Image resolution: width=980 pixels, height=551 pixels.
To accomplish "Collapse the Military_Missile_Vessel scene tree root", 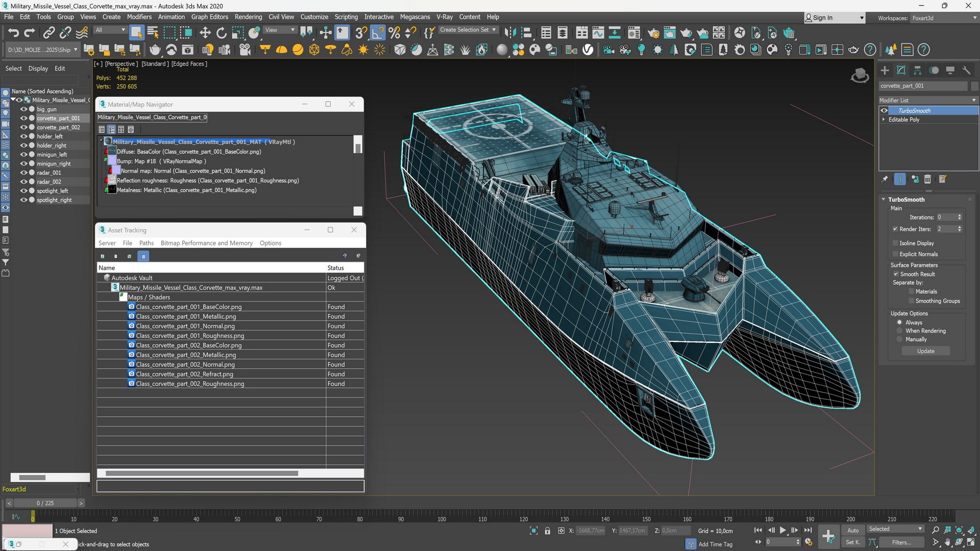I will coord(13,100).
